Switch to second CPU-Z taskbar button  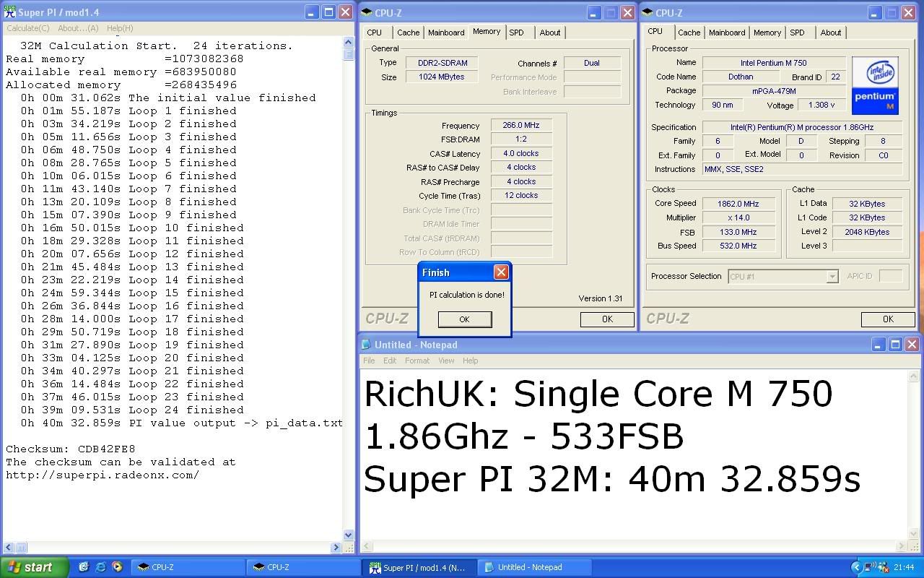[302, 567]
